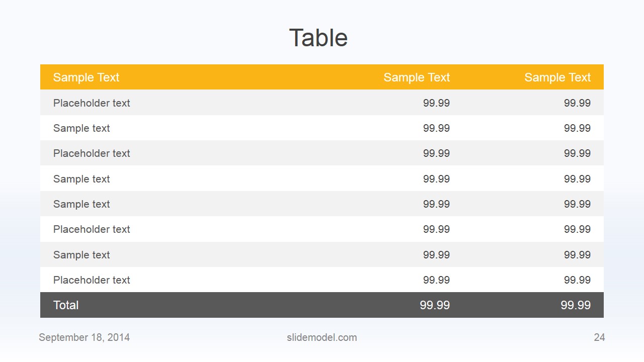Select "Placeholder text" directly above the Total row
The image size is (644, 362).
[92, 280]
